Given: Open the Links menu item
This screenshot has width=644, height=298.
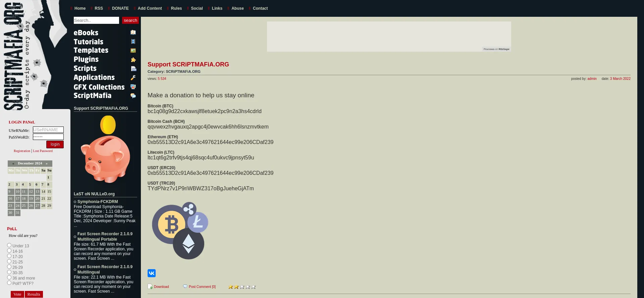Looking at the screenshot, I should point(217,8).
